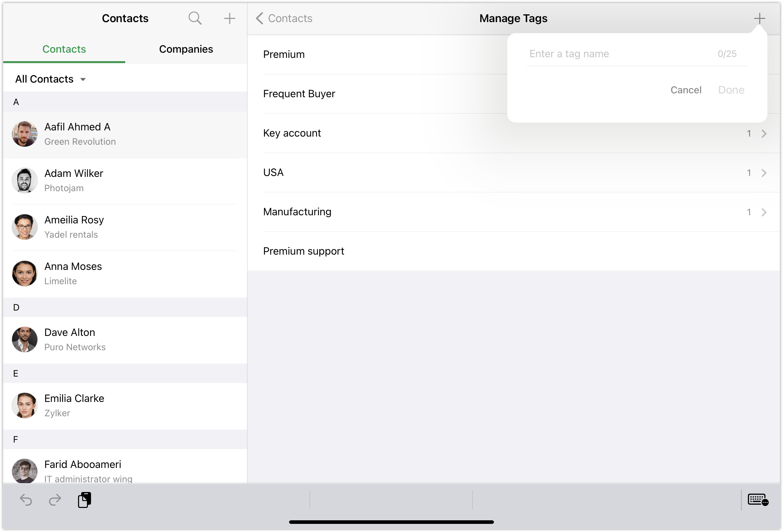The width and height of the screenshot is (783, 532).
Task: Expand the Manufacturing tag chevron
Action: [x=764, y=212]
